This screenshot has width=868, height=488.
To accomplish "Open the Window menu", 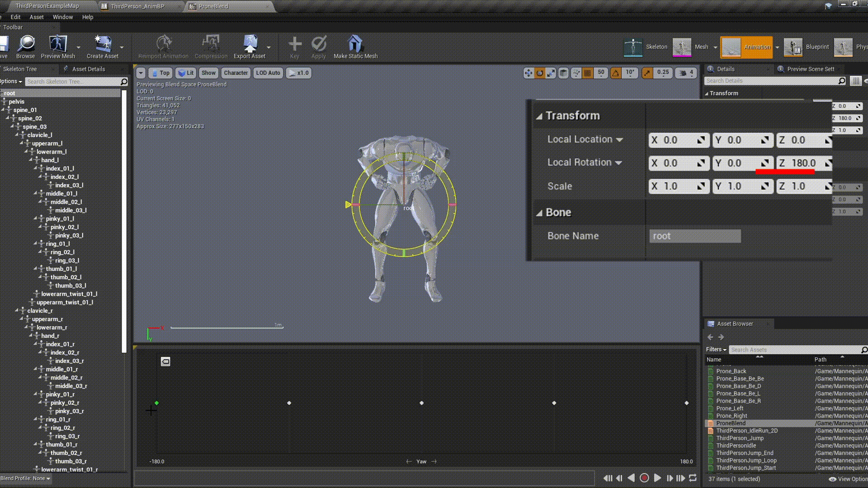I will pos(62,17).
